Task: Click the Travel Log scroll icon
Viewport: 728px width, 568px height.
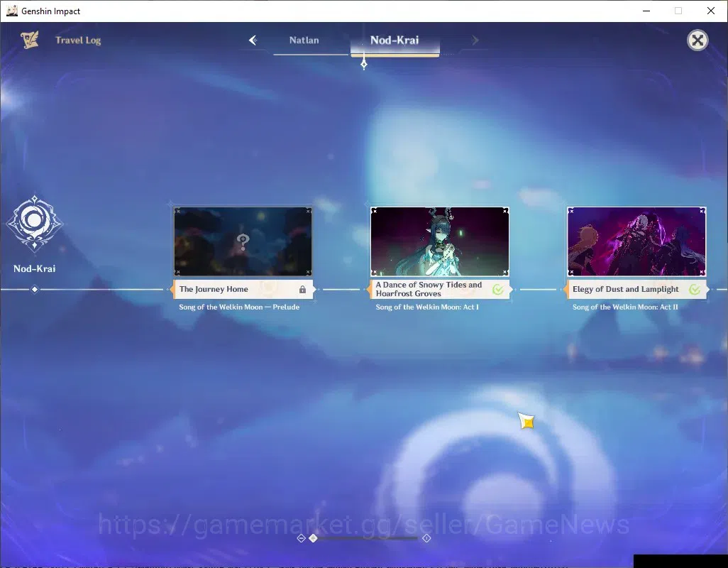Action: tap(30, 40)
